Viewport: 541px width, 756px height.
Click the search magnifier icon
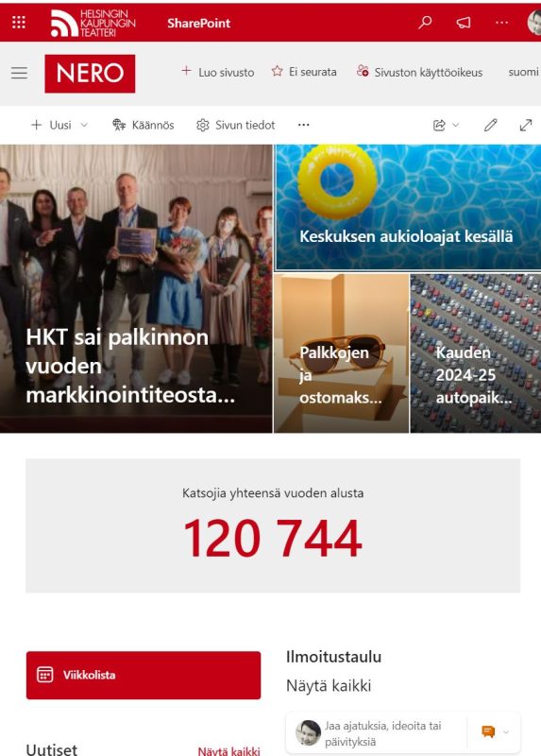tap(425, 22)
